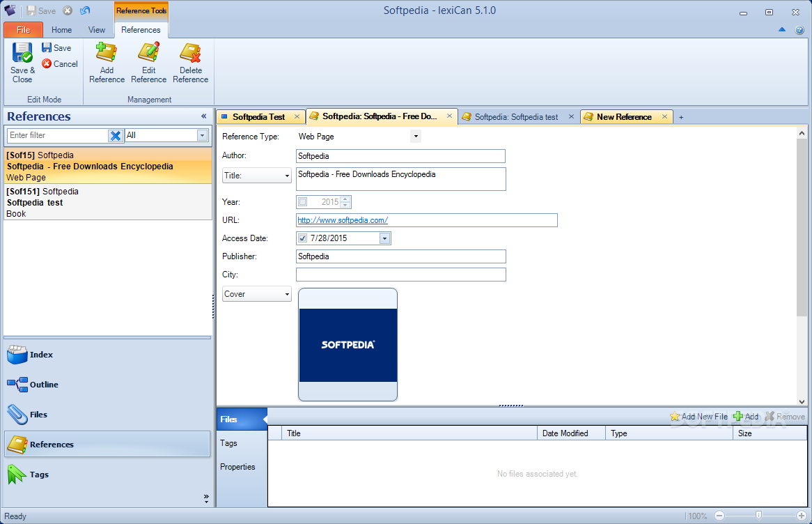Adjust the zoom slider handle
Viewport: 812px width, 524px height.
[x=758, y=515]
